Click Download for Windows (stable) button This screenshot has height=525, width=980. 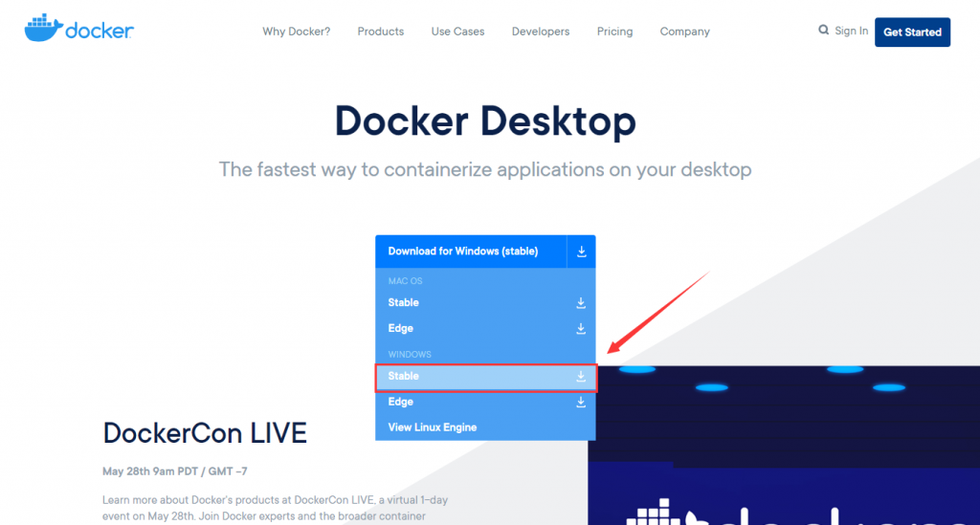pyautogui.click(x=471, y=252)
